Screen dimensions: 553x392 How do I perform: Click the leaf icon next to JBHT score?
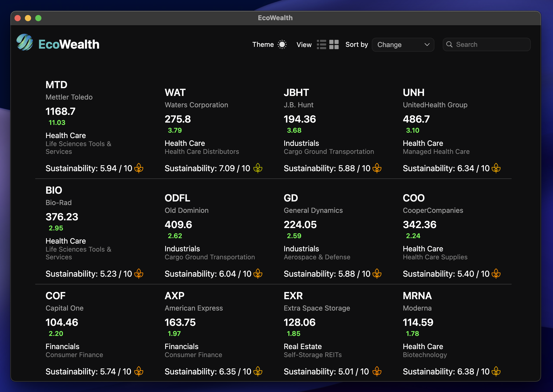pyautogui.click(x=377, y=168)
